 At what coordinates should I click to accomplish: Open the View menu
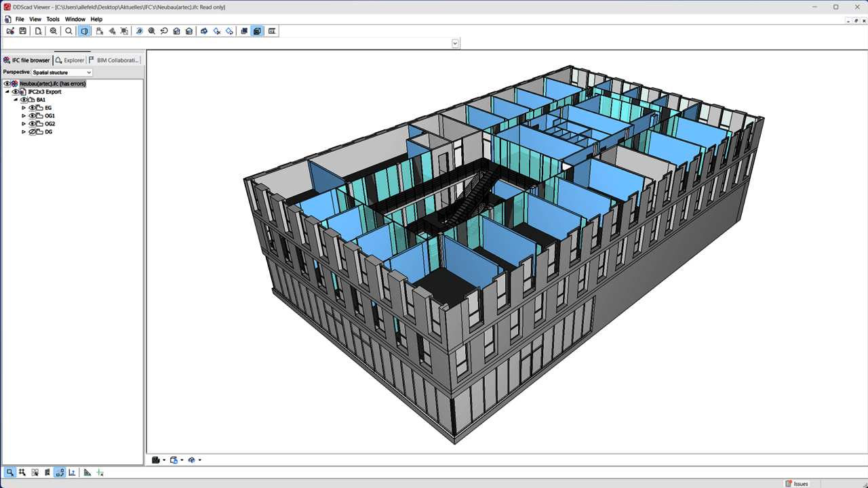(35, 19)
